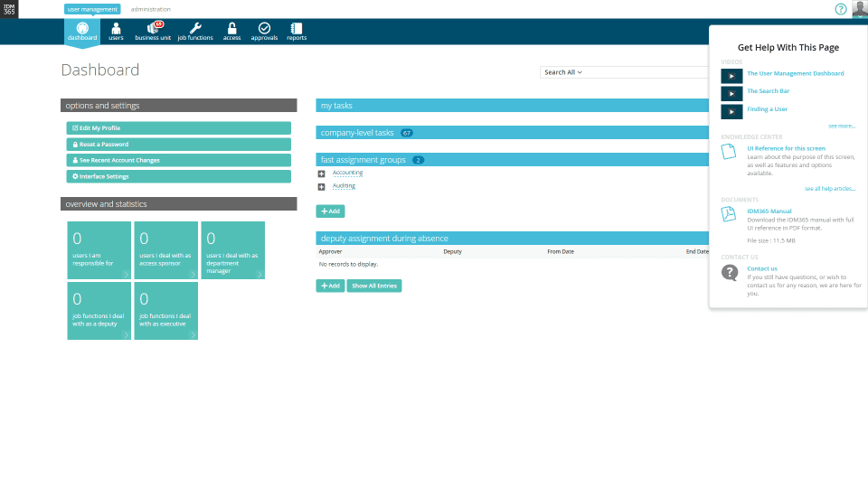Open the Search All dropdown

tap(563, 72)
